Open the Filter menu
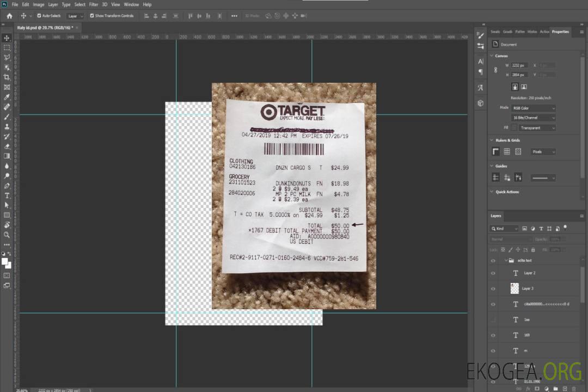 94,4
